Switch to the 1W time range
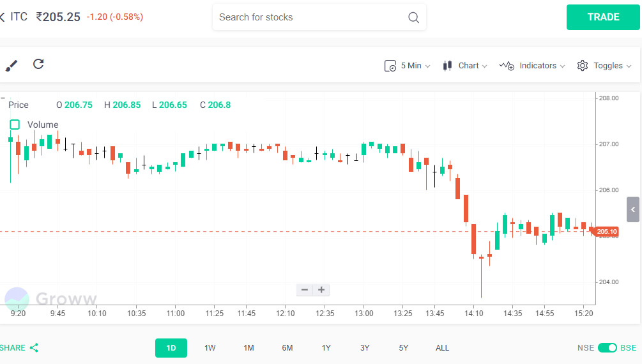 click(x=210, y=348)
